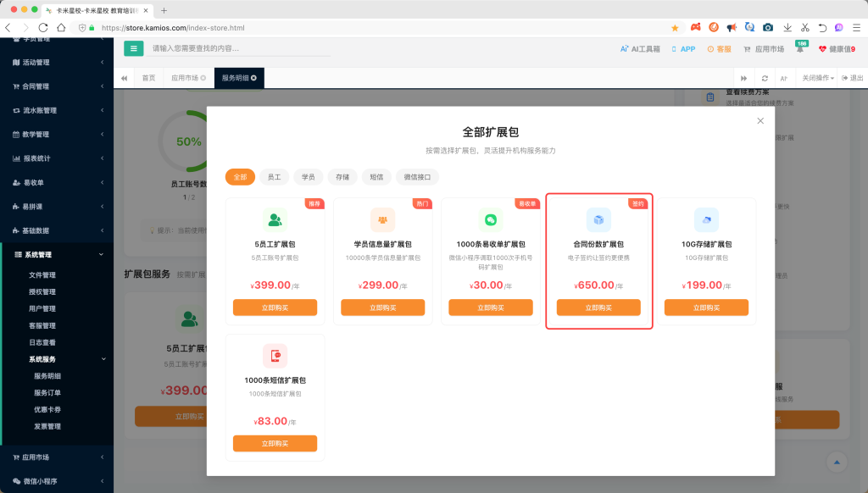Buy the 学员信息量扩展包 package
Viewport: 868px width, 493px height.
(382, 307)
